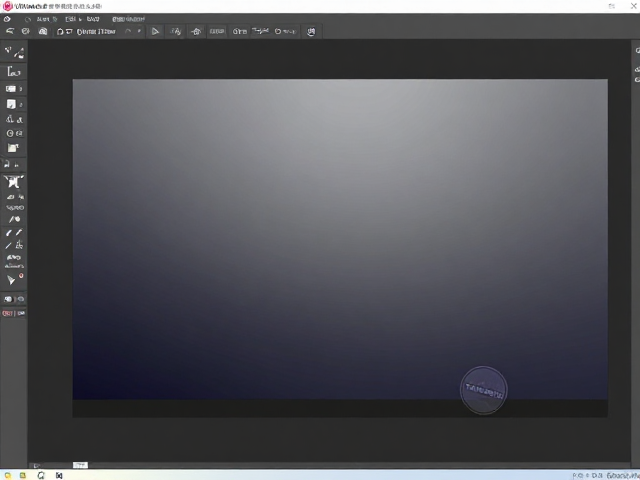This screenshot has width=640, height=480.
Task: Click the gradient canvas image
Action: click(340, 239)
